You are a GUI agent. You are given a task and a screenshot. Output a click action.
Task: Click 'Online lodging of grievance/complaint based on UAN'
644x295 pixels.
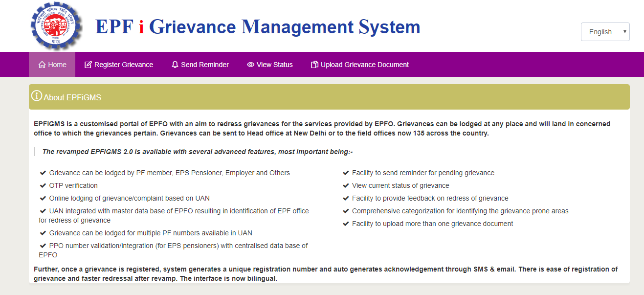(130, 198)
